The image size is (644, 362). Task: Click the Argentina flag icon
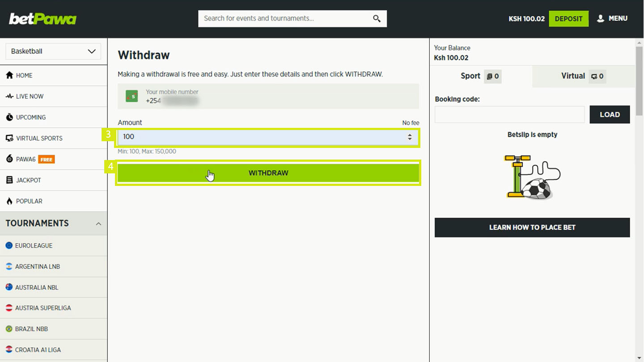click(9, 266)
